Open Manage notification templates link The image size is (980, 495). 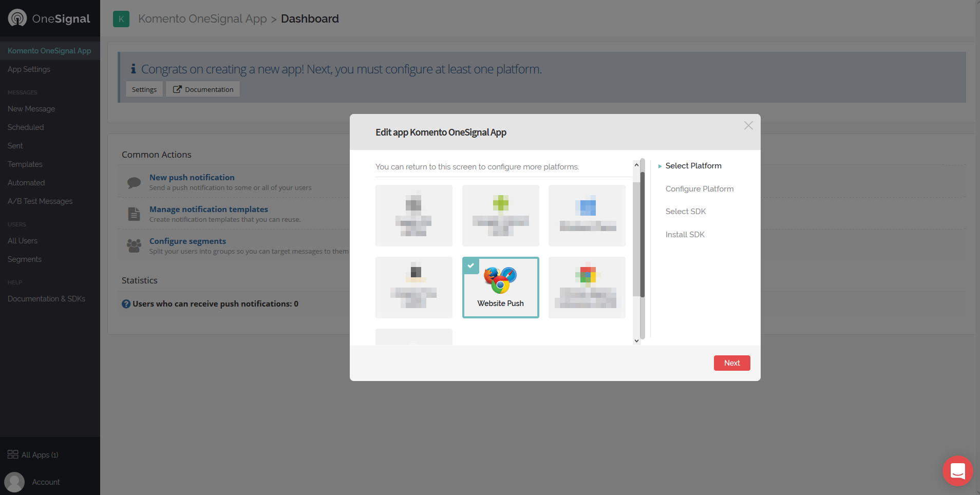click(209, 209)
